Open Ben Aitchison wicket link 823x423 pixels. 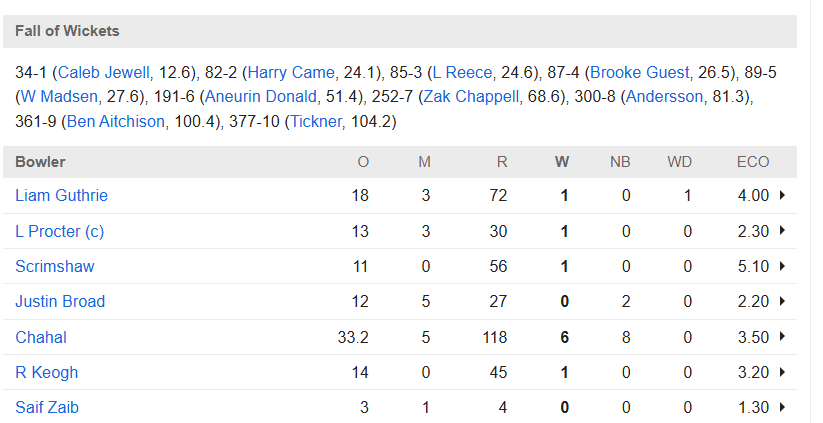tap(116, 121)
